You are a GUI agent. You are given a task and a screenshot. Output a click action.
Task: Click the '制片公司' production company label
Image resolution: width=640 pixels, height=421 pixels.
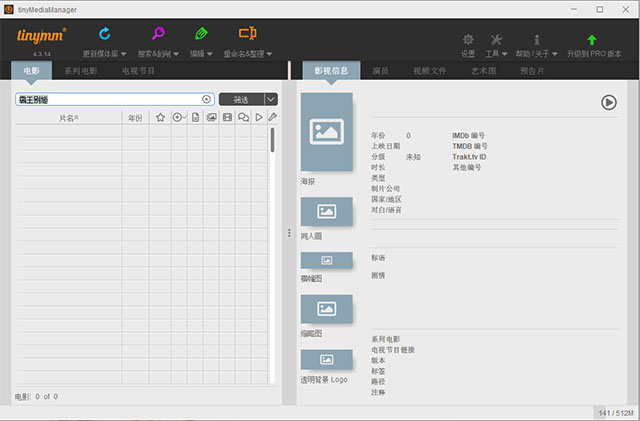(385, 189)
